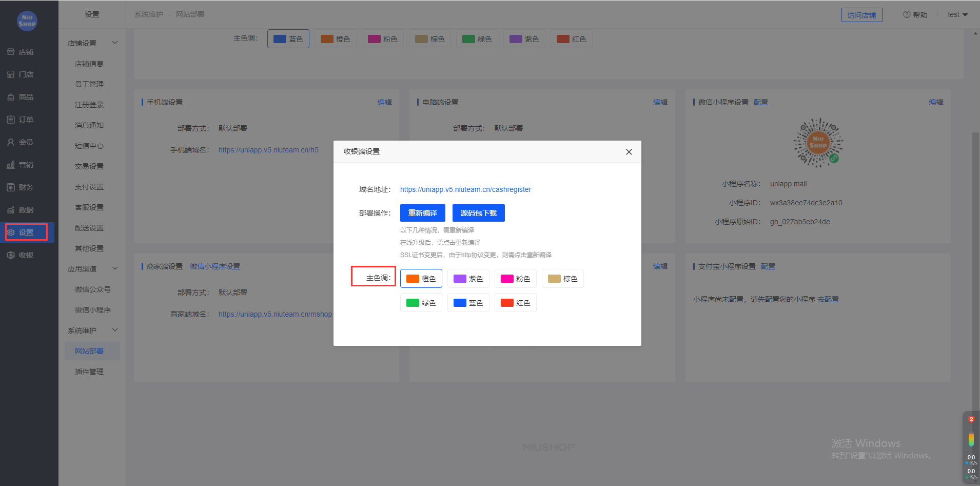Open 支付设置 submenu item

89,187
